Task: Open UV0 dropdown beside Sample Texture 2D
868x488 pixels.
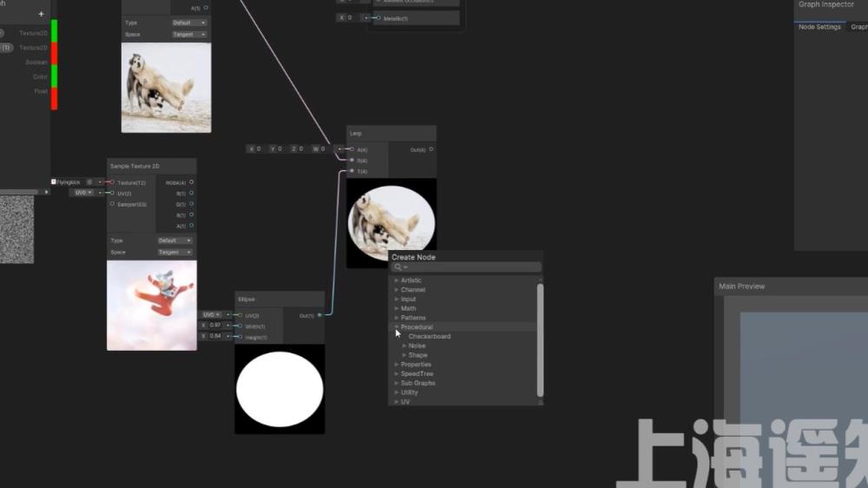Action: tap(83, 192)
